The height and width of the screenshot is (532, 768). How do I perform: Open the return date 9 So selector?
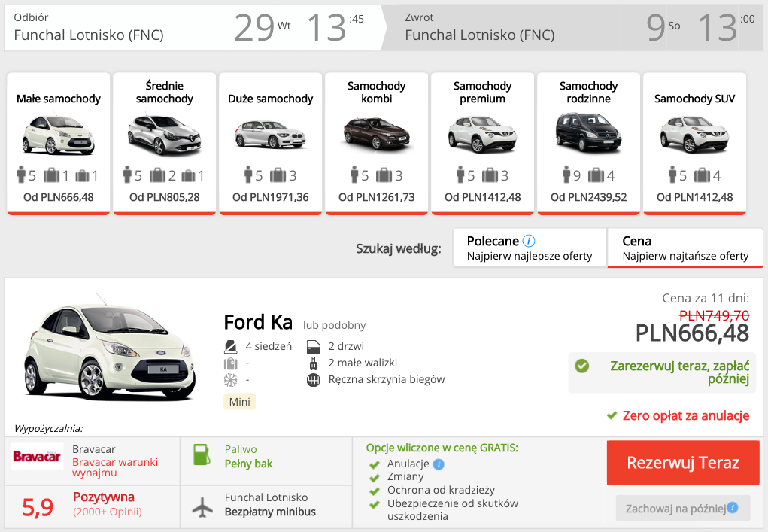click(x=663, y=27)
